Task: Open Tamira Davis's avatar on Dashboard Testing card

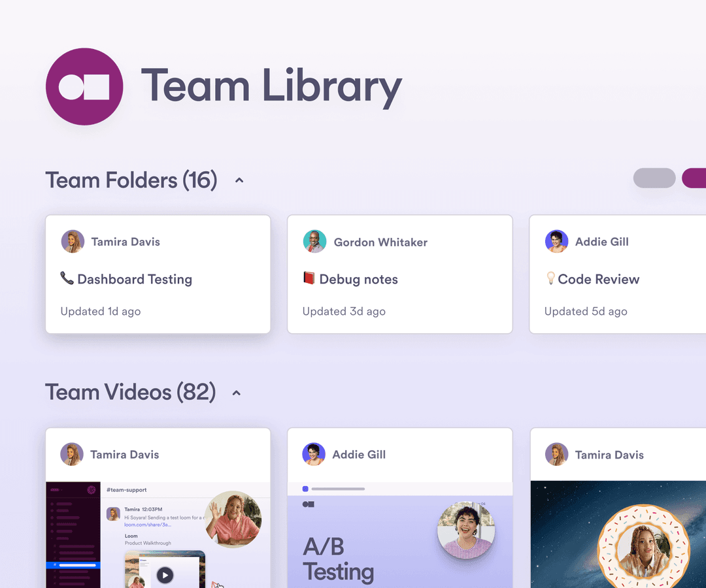Action: (73, 241)
